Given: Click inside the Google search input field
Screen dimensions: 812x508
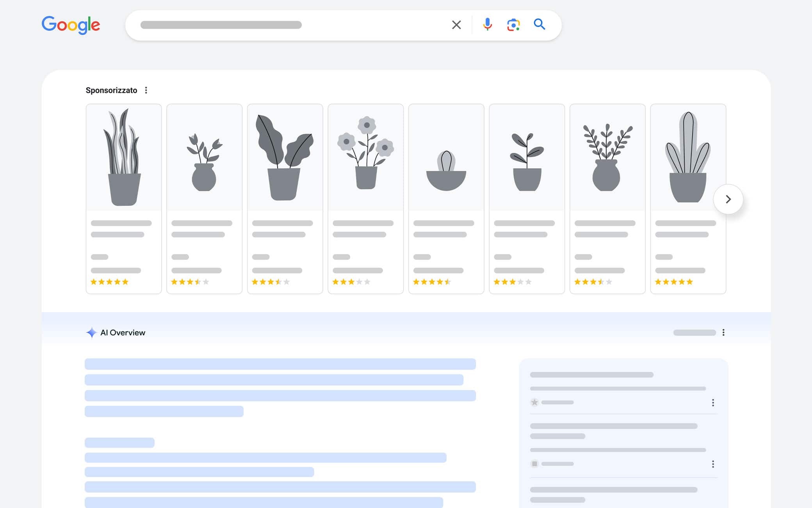Looking at the screenshot, I should 273,24.
